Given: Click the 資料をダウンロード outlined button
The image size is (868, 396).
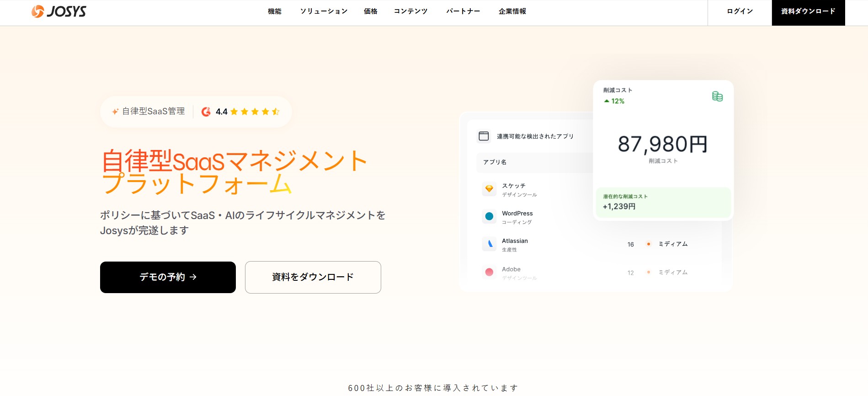Looking at the screenshot, I should click(313, 277).
